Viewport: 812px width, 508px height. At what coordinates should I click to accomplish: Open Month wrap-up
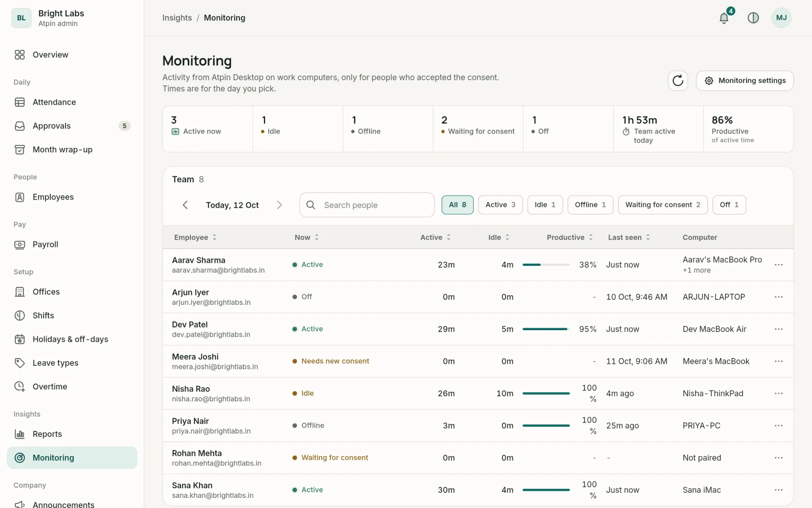tap(72, 150)
